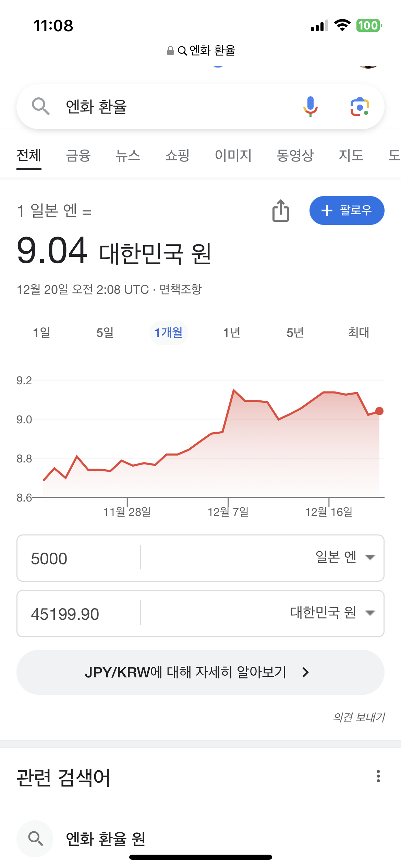Open the 일본 엔 currency dropdown
This screenshot has height=868, width=401.
coord(344,557)
